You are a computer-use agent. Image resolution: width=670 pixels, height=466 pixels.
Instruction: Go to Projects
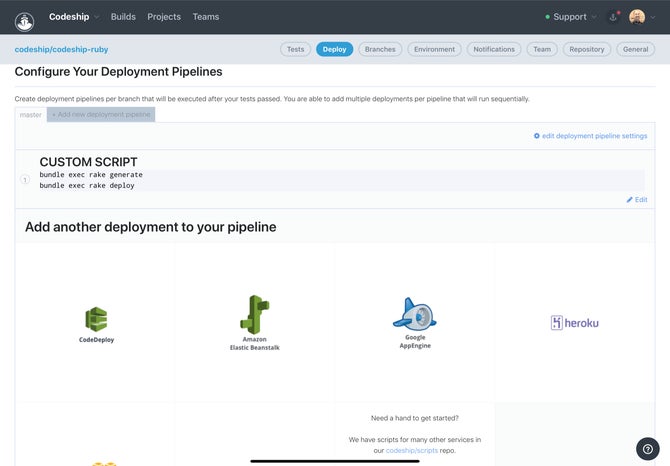164,17
